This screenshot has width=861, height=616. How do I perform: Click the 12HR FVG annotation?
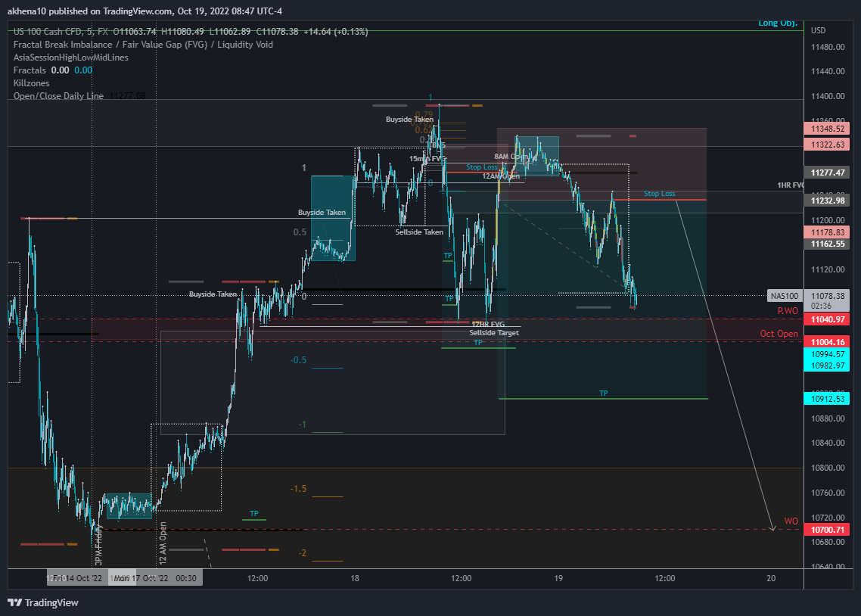[487, 324]
